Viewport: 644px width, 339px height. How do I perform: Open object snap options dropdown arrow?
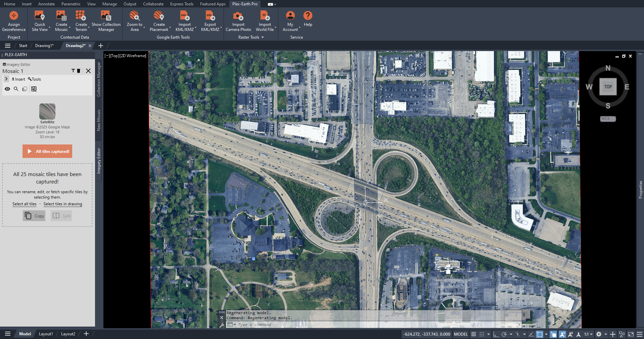click(546, 334)
